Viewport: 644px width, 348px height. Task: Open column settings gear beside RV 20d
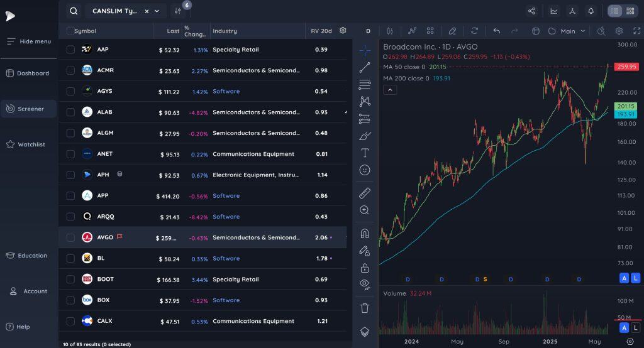pyautogui.click(x=343, y=30)
